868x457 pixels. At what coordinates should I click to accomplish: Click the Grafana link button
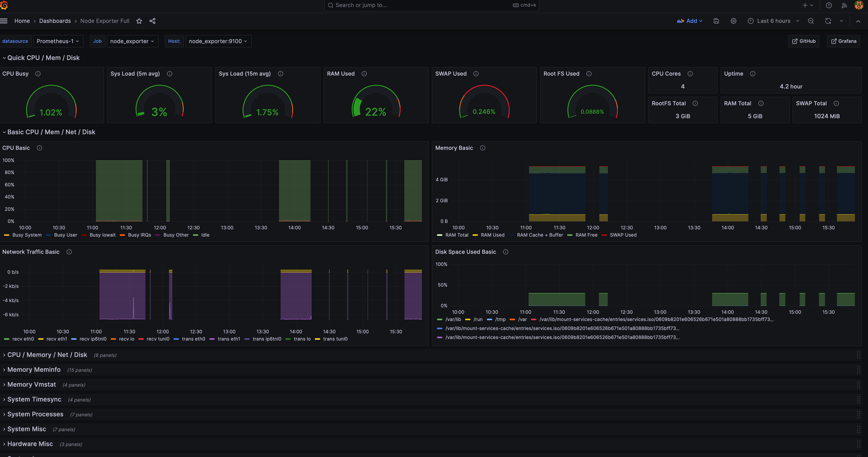point(843,41)
